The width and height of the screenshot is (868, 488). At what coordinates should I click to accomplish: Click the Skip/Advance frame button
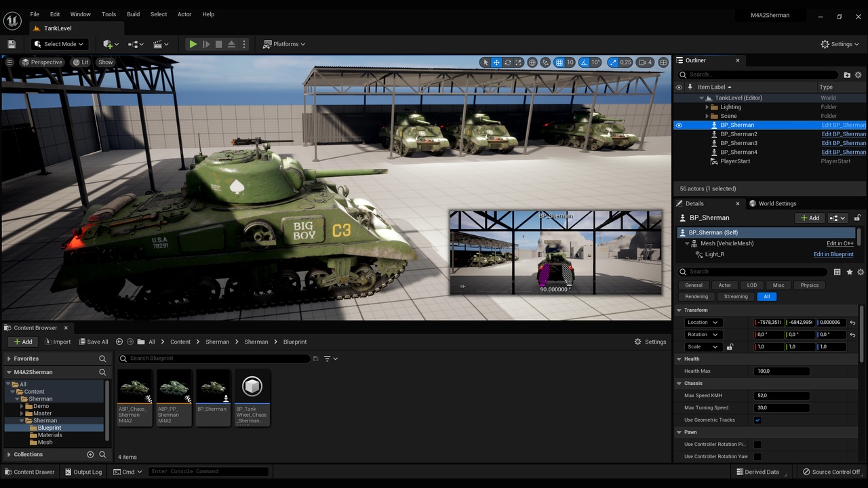pyautogui.click(x=206, y=44)
